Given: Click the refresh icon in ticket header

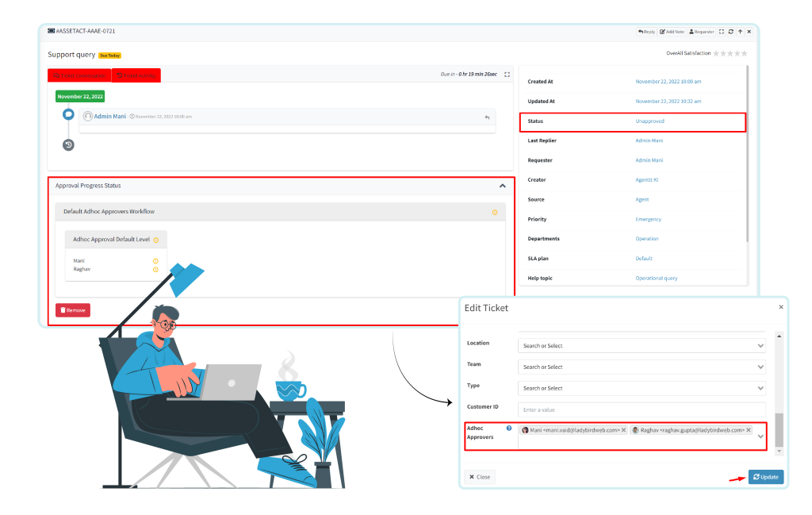Looking at the screenshot, I should (x=730, y=32).
